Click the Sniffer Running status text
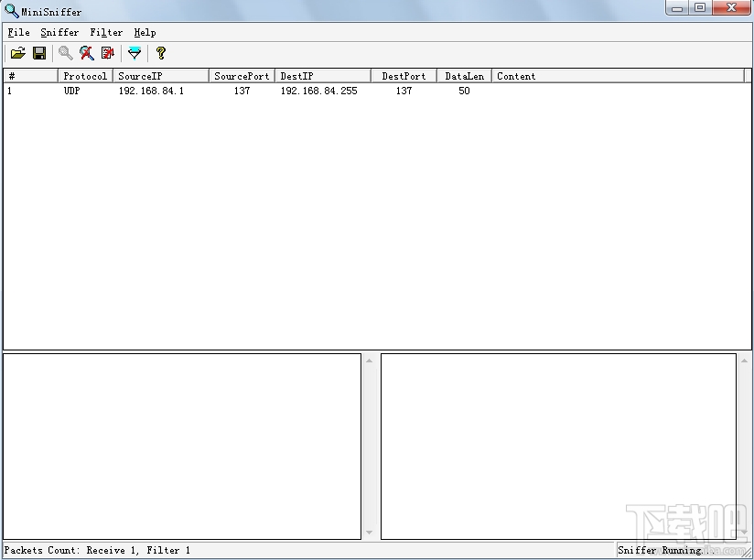The width and height of the screenshot is (754, 560). pos(665,550)
